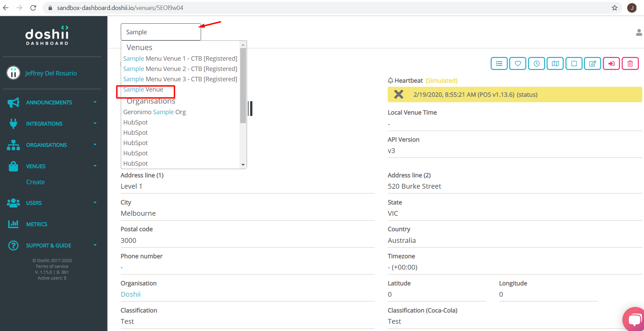Click the Terms of service link
This screenshot has width=644, height=331.
pyautogui.click(x=52, y=266)
